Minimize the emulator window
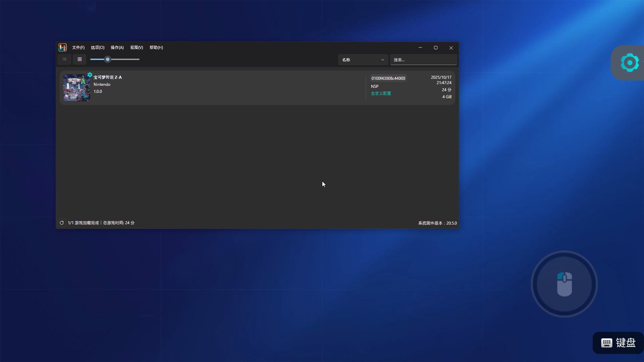 pos(420,48)
